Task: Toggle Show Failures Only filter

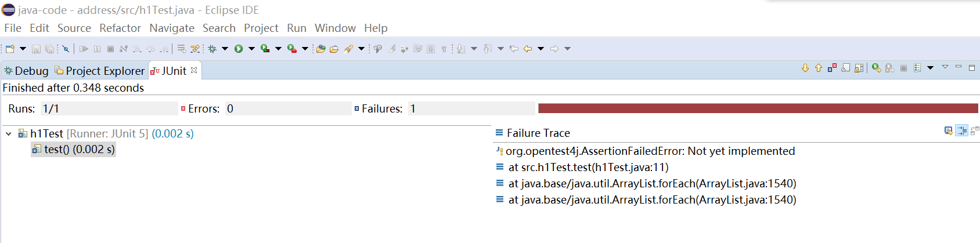Action: [832, 68]
